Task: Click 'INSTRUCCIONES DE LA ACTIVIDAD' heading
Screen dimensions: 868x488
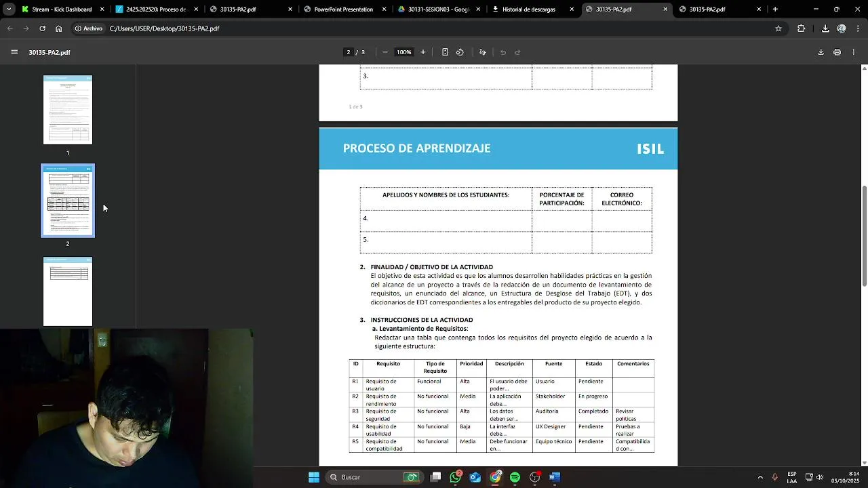Action: (422, 320)
